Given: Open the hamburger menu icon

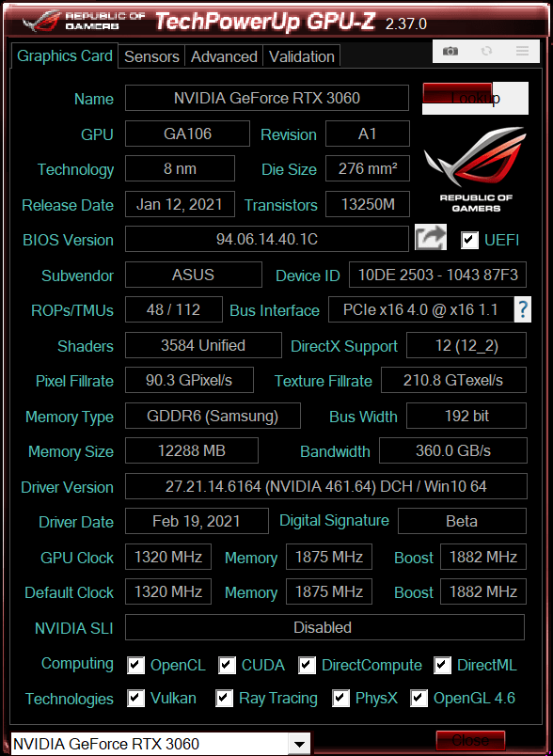Looking at the screenshot, I should [522, 51].
